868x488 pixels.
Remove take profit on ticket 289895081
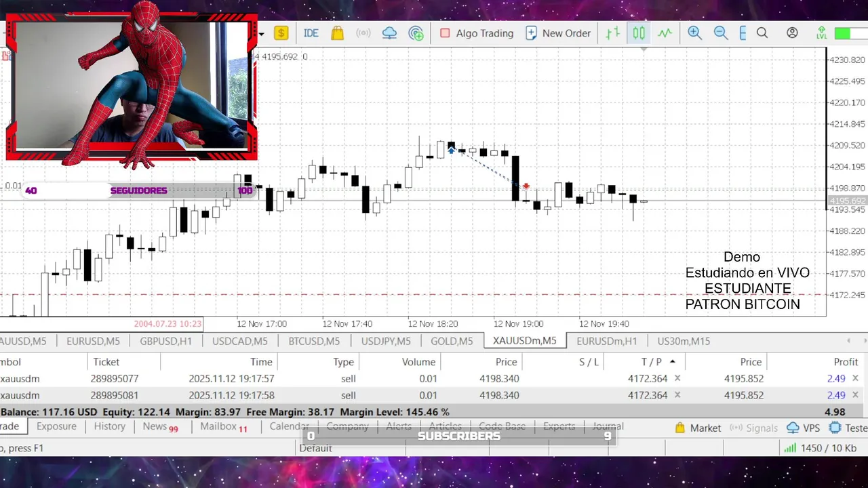click(677, 395)
